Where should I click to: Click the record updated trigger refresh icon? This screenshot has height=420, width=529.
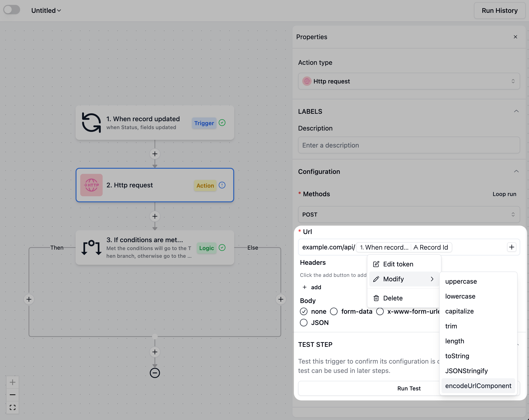click(x=91, y=123)
